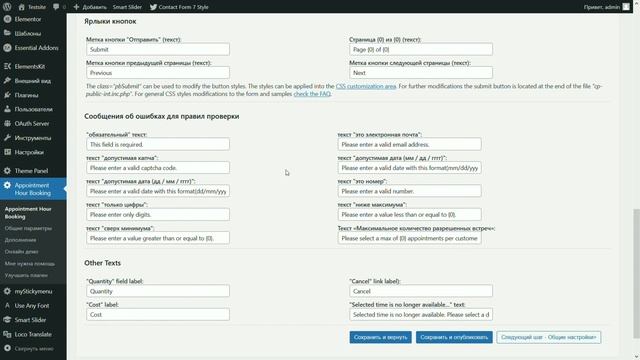
Task: Select Appointment Hour Booking submenu entry
Action: [x=28, y=213]
